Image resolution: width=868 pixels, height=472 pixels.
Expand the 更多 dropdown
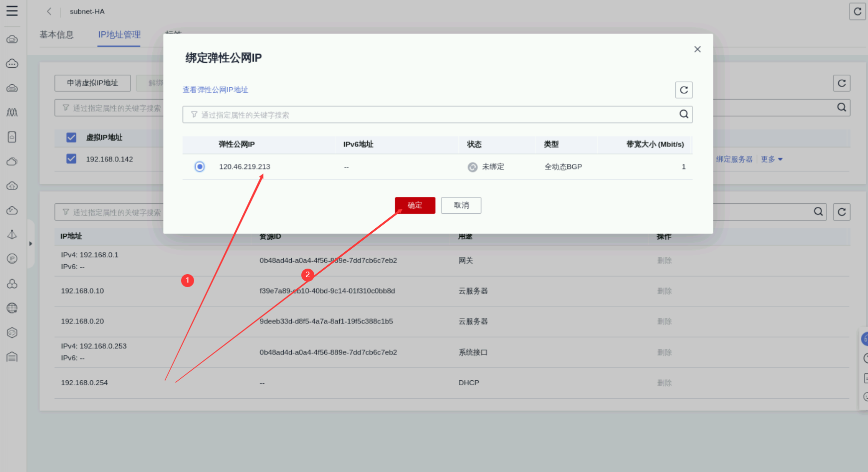tap(772, 159)
